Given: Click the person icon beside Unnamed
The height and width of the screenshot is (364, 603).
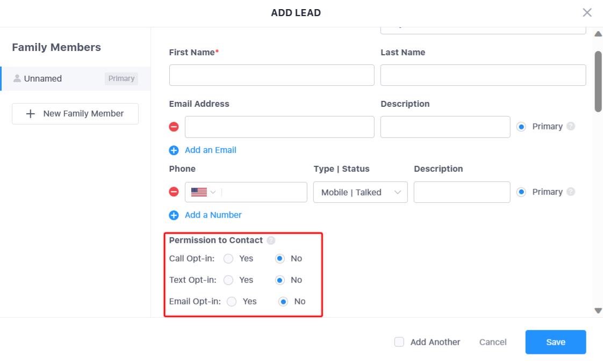Looking at the screenshot, I should 17,78.
